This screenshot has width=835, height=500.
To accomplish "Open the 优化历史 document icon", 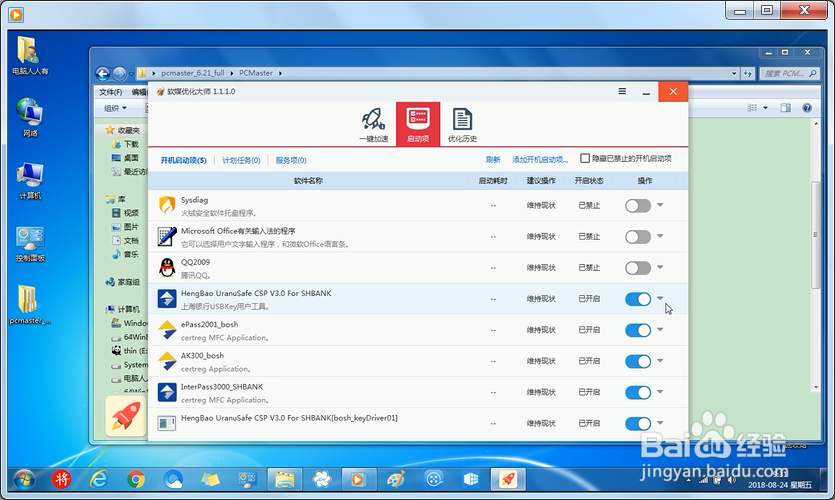I will tap(462, 125).
